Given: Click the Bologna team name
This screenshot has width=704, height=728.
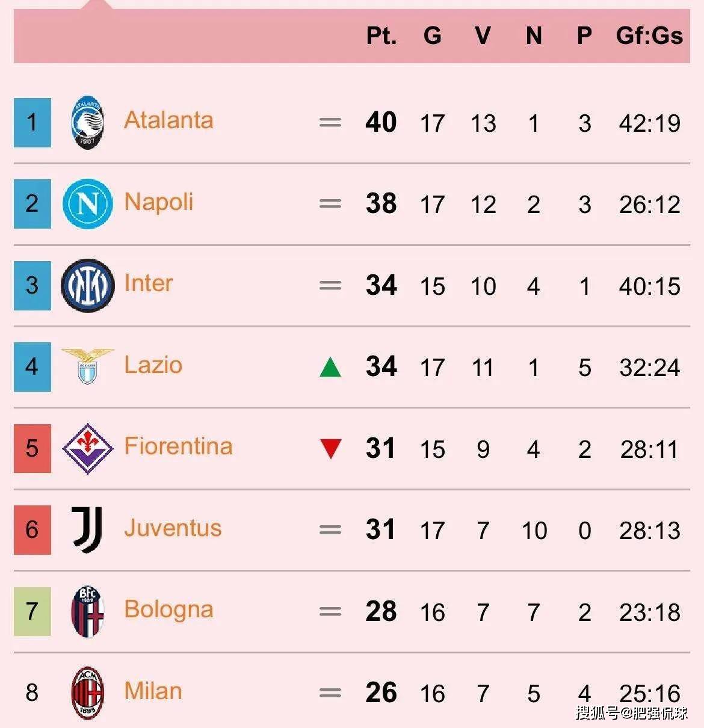Looking at the screenshot, I should click(168, 609).
